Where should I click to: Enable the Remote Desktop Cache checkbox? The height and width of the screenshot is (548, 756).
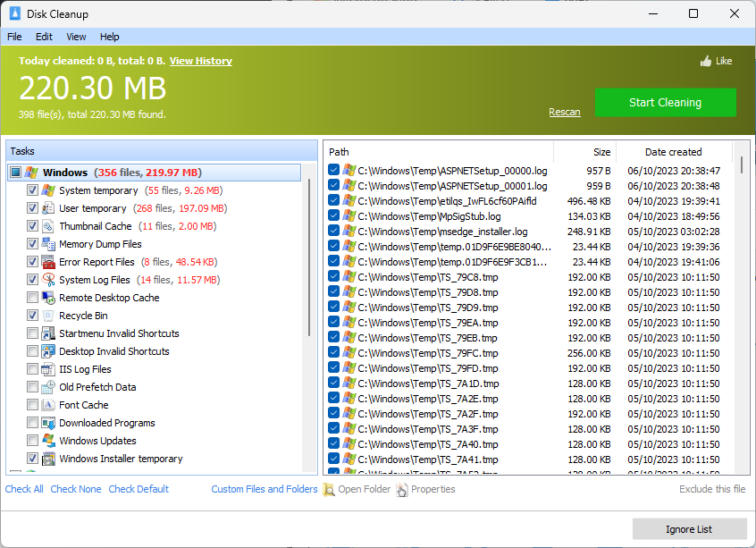pyautogui.click(x=32, y=298)
